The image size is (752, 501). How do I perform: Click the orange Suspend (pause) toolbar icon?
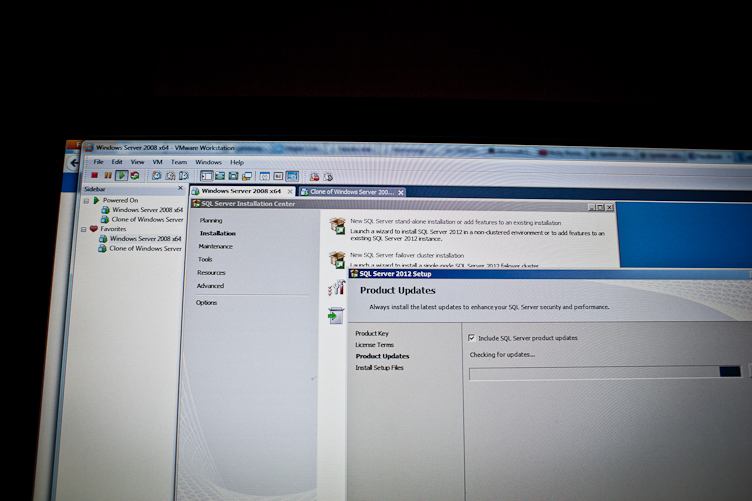[108, 175]
